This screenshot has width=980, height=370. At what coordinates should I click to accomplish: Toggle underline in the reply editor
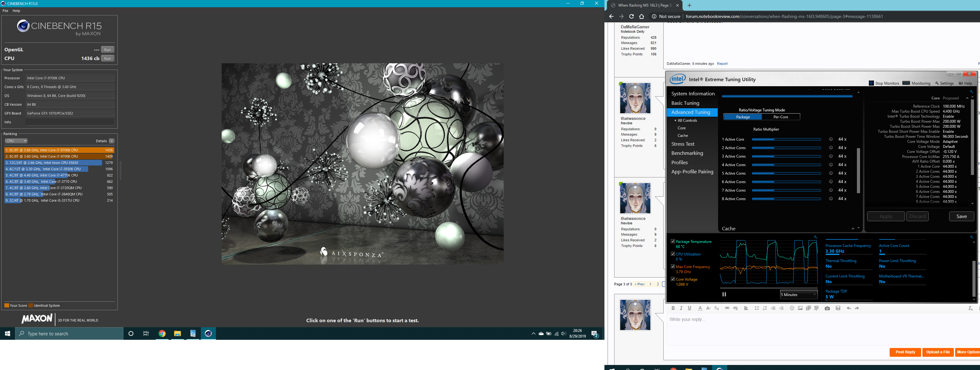tap(689, 308)
